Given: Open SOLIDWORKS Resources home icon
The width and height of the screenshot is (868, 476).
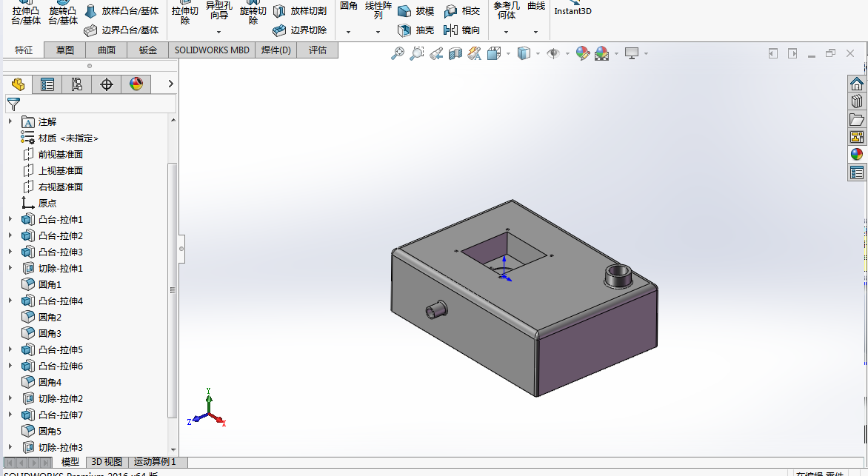Looking at the screenshot, I should [856, 84].
